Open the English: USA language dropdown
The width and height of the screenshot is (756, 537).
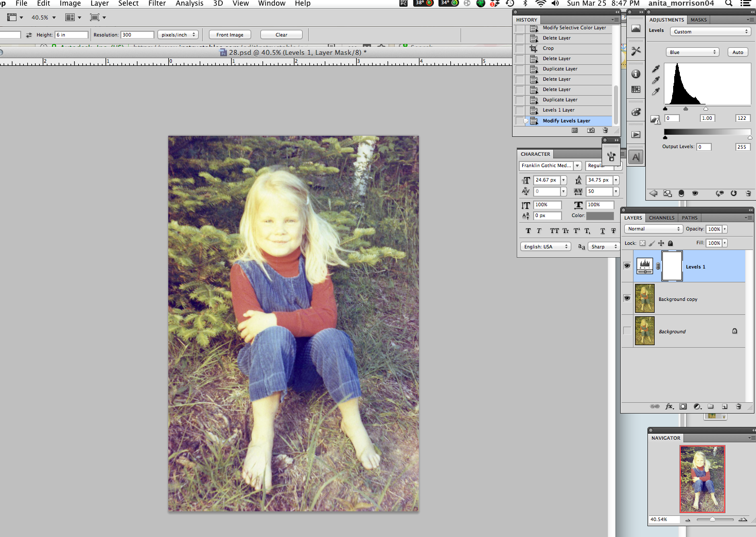(x=546, y=247)
